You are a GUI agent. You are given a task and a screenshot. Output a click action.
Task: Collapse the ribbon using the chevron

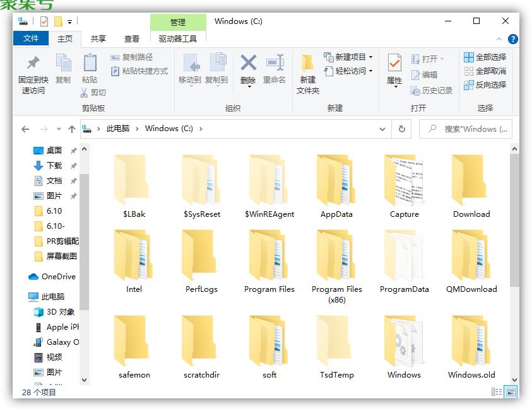pos(500,38)
